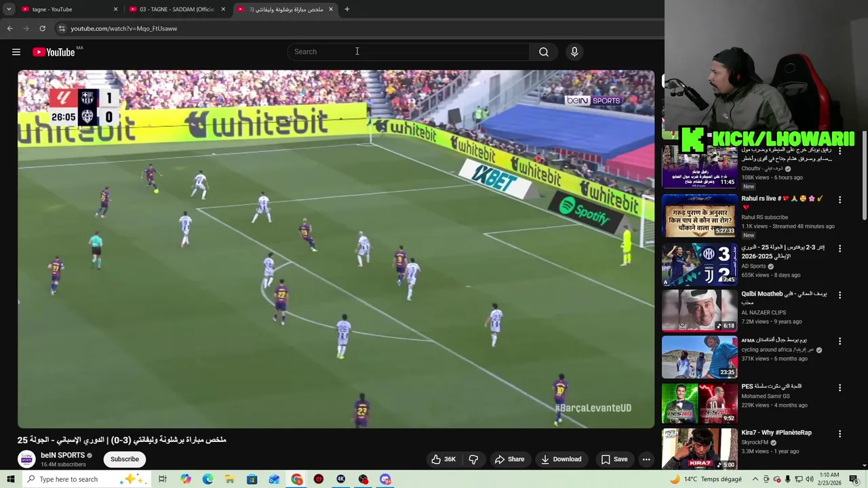This screenshot has width=868, height=488.
Task: Open options menu for Qalbi Moatheb video
Action: pyautogui.click(x=840, y=296)
